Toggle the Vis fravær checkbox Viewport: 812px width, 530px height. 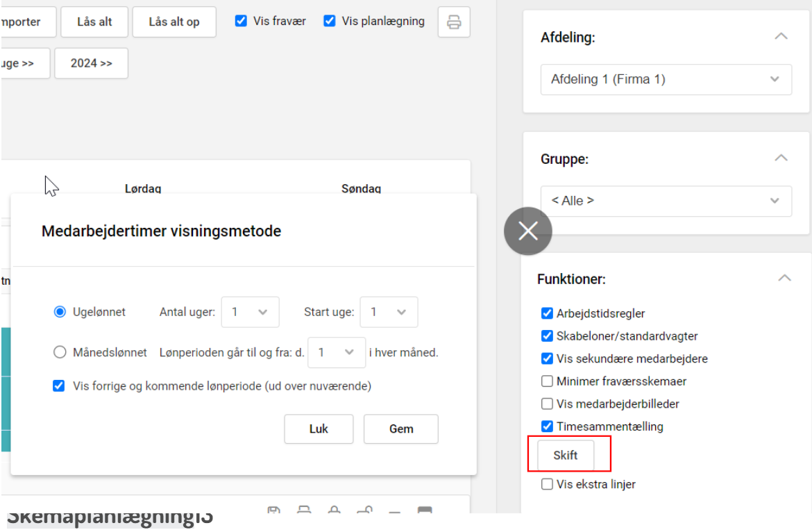coord(241,21)
